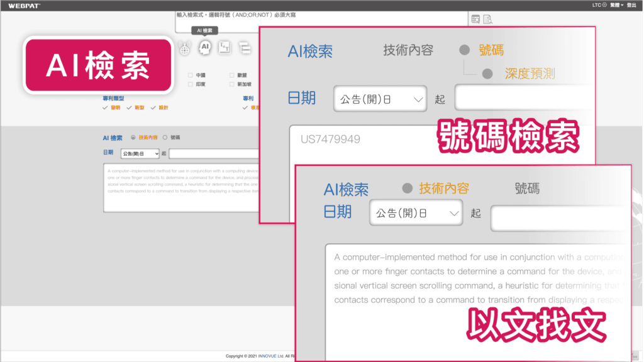644x362 pixels.
Task: Click the start date field after 起
Action: pyautogui.click(x=214, y=153)
